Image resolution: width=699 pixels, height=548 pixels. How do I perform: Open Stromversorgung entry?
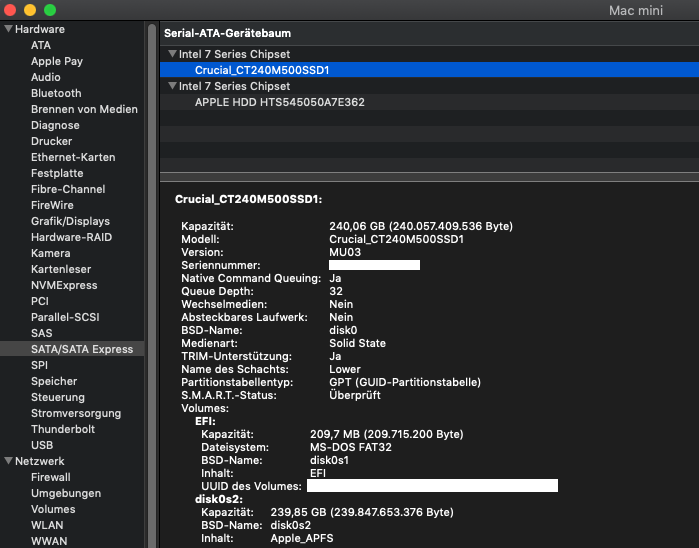76,413
